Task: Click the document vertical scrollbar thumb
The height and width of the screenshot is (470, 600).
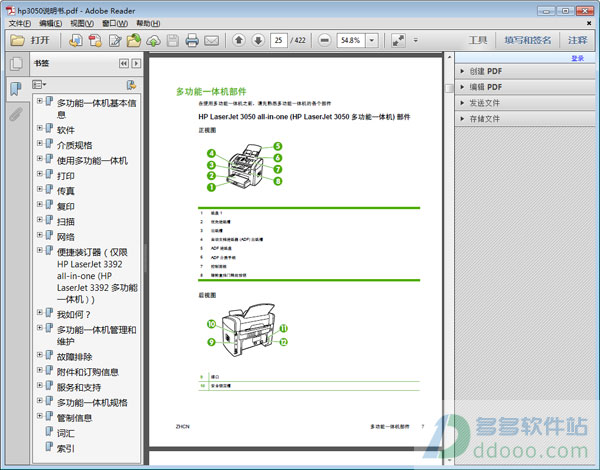Action: (449, 88)
